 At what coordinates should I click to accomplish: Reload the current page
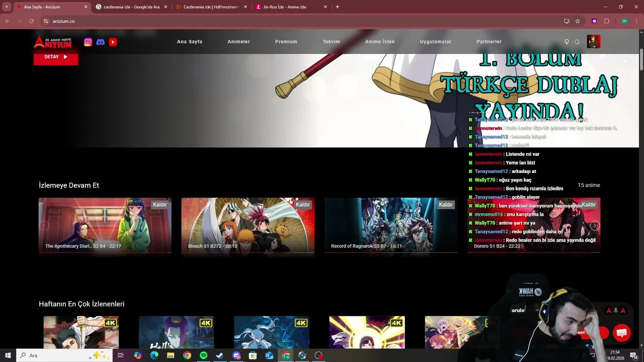click(31, 21)
